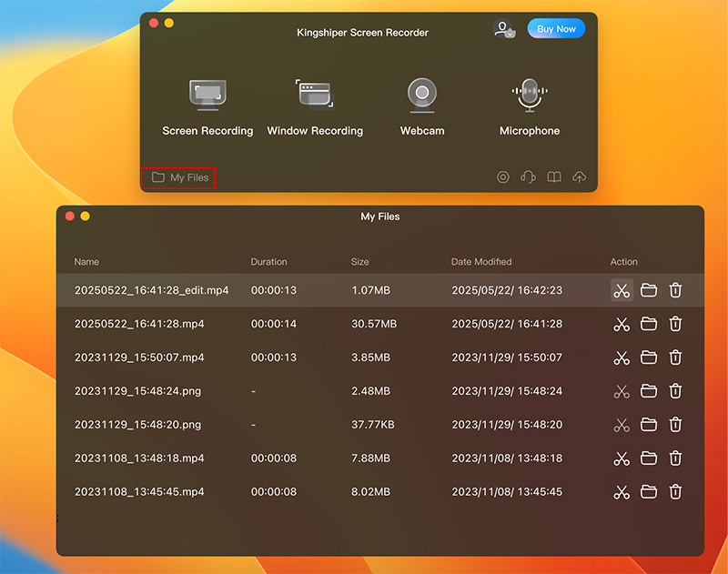Screen dimensions: 728x574
Task: Delete 20231129_15:48:20.png via trash icon
Action: pyautogui.click(x=675, y=425)
